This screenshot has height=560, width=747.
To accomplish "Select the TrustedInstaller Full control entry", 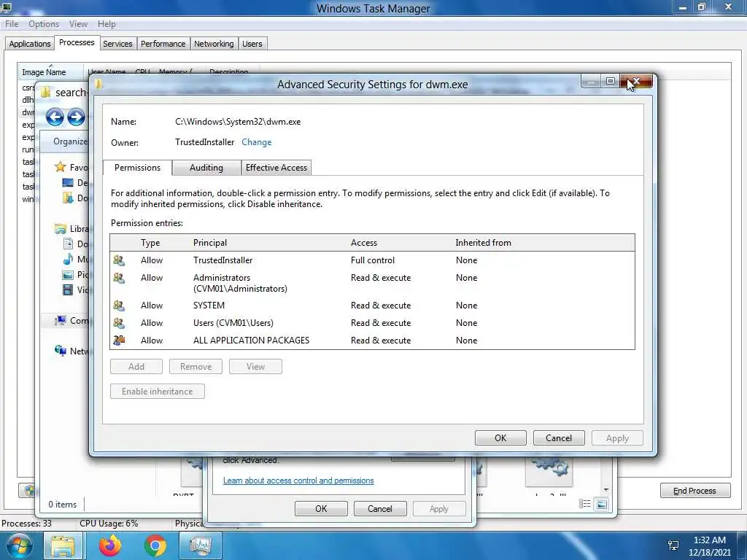I will click(x=372, y=260).
